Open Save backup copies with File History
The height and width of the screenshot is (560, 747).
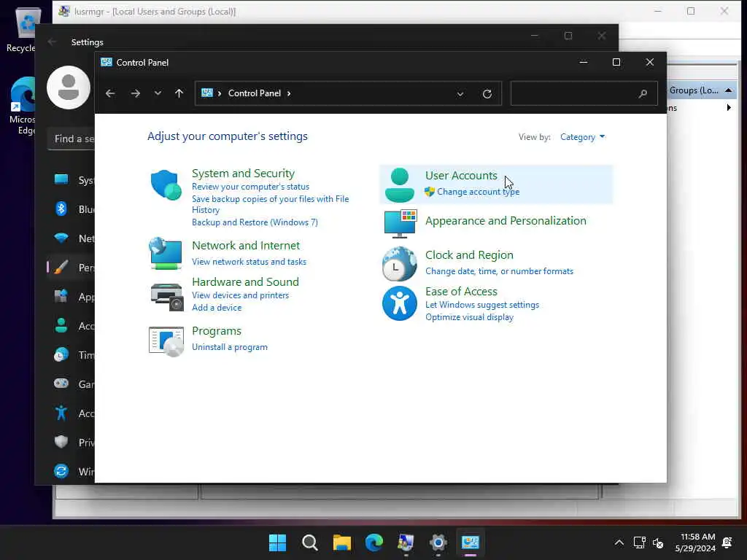[x=270, y=204]
